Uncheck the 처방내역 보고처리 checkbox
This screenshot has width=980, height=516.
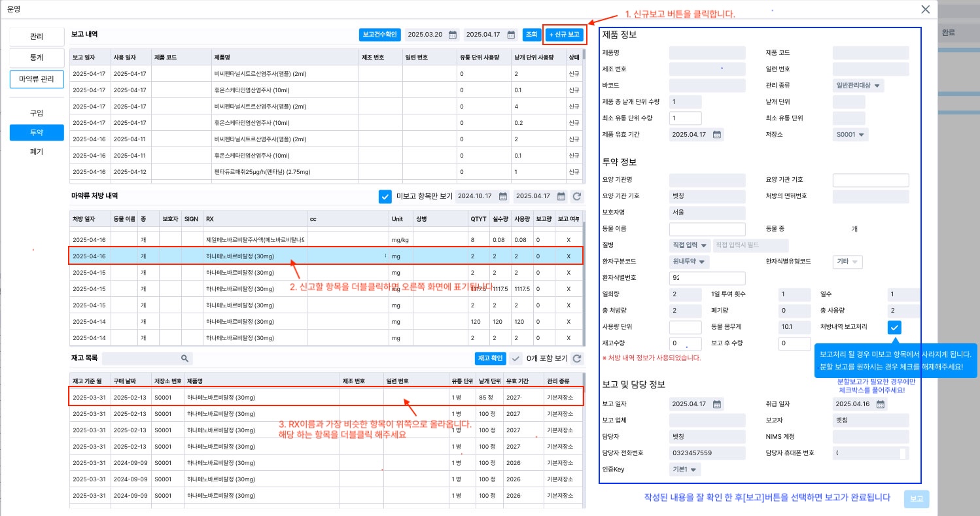tap(894, 326)
